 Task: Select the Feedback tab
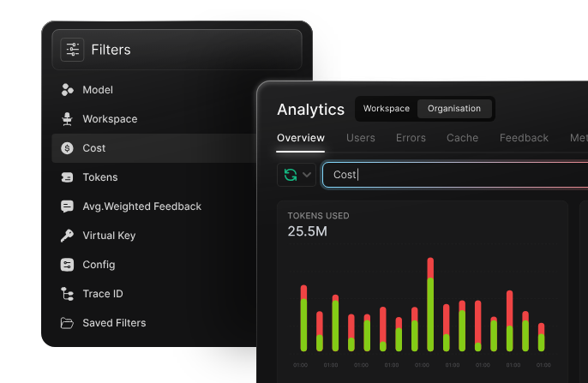(x=524, y=138)
